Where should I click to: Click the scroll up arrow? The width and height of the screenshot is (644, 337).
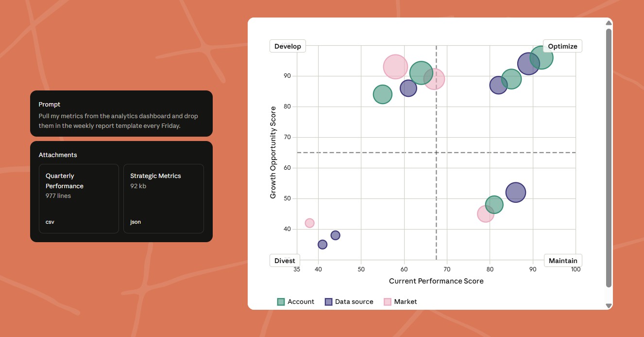coord(609,23)
